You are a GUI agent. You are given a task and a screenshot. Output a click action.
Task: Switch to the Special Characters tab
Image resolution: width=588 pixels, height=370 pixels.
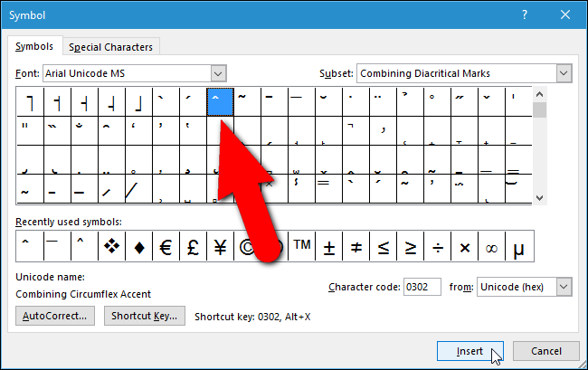pos(111,47)
